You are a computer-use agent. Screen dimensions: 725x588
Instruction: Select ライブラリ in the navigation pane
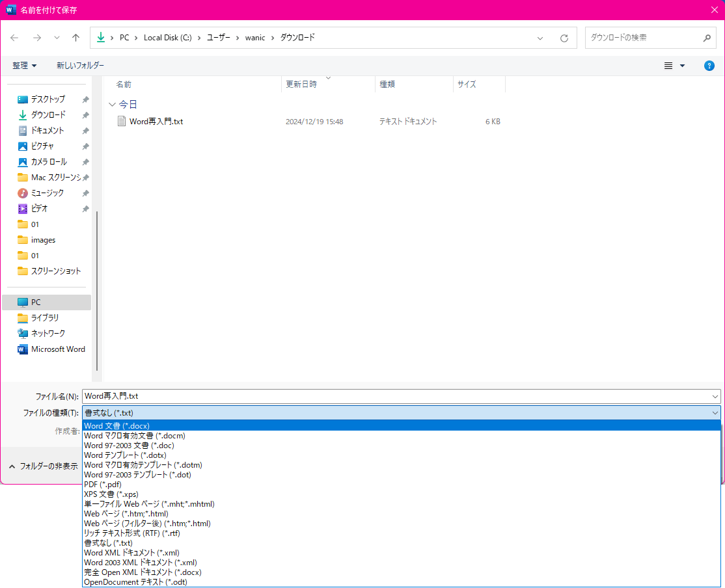click(44, 318)
